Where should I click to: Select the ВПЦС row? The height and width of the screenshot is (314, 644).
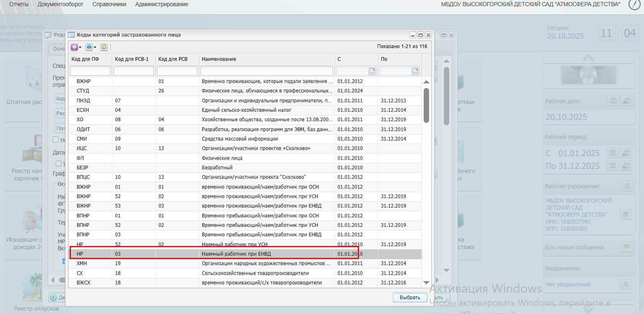coord(245,177)
